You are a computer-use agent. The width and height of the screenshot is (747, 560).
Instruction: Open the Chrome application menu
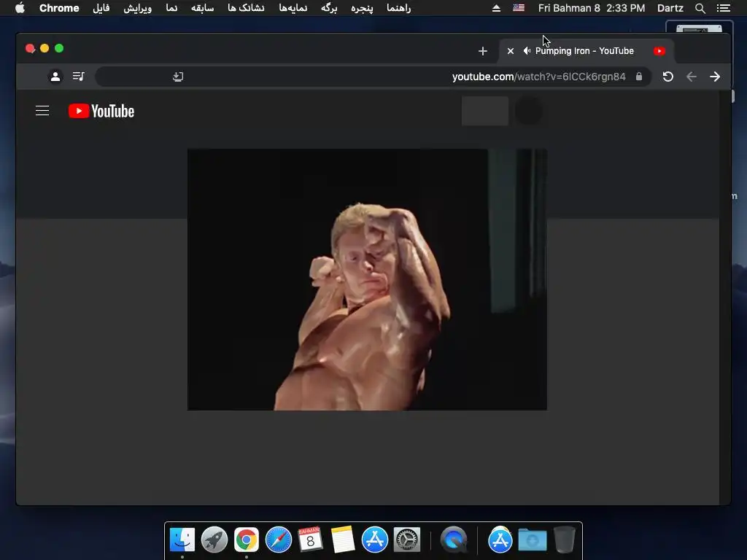point(59,8)
